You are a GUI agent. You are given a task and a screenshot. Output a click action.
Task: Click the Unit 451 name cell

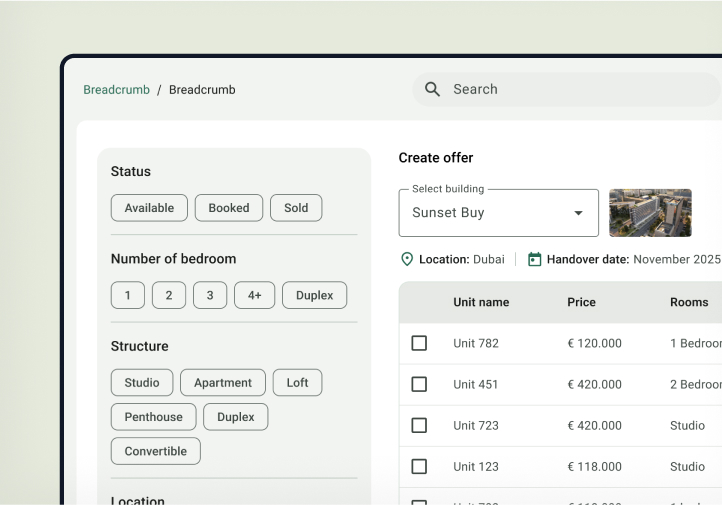pos(476,384)
